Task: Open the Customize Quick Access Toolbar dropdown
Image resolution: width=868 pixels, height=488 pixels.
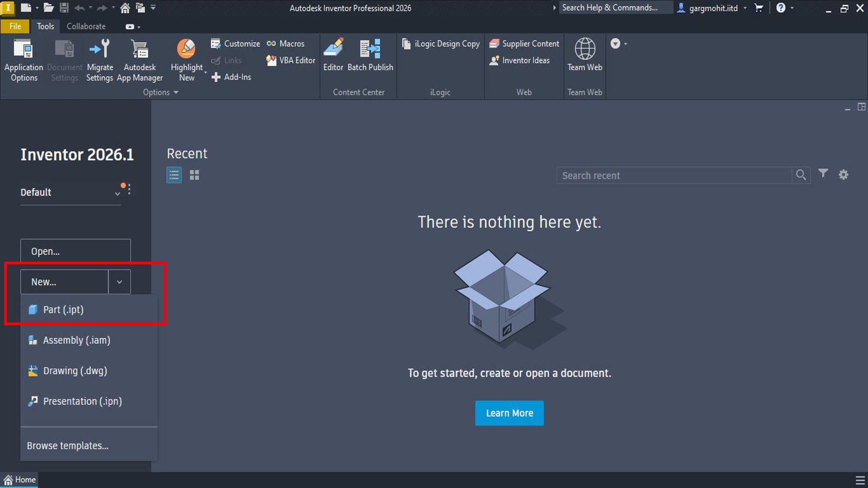Action: tap(153, 7)
